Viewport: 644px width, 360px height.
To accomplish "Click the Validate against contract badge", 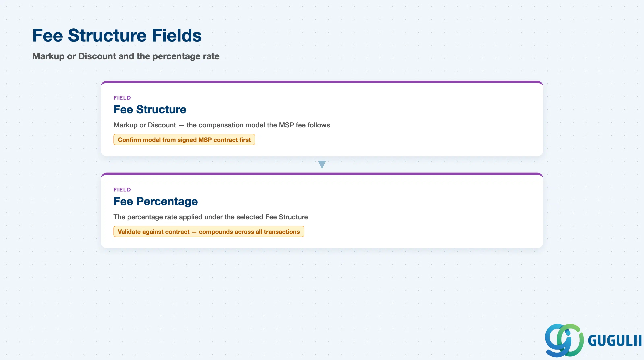I will click(209, 232).
